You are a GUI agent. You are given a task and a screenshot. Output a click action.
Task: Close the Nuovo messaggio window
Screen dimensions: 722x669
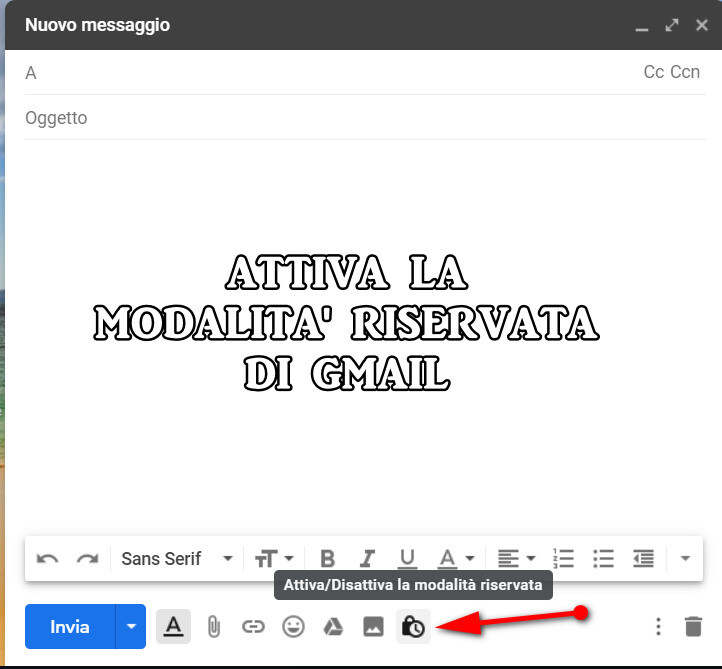[701, 25]
